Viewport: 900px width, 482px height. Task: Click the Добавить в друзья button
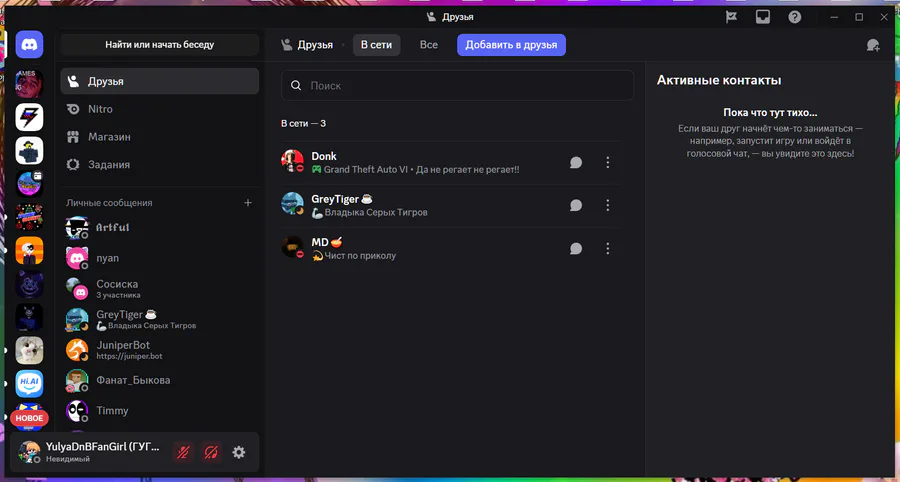[x=511, y=45]
